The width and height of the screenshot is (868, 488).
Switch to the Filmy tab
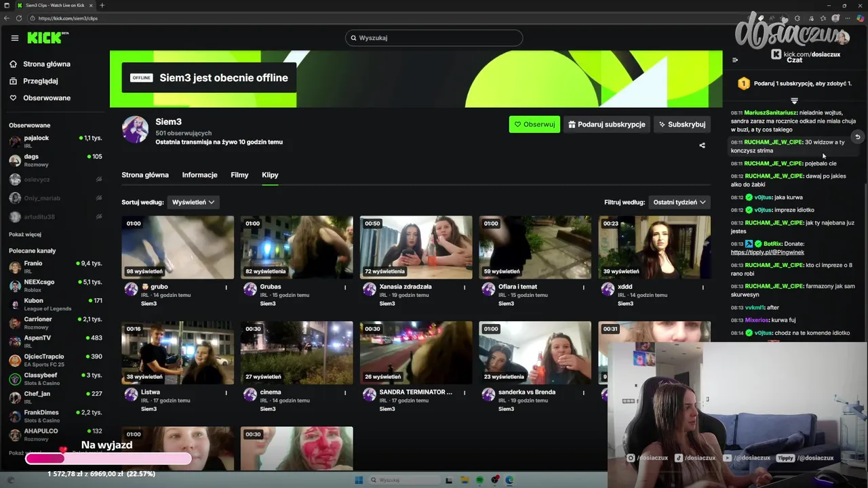(239, 175)
